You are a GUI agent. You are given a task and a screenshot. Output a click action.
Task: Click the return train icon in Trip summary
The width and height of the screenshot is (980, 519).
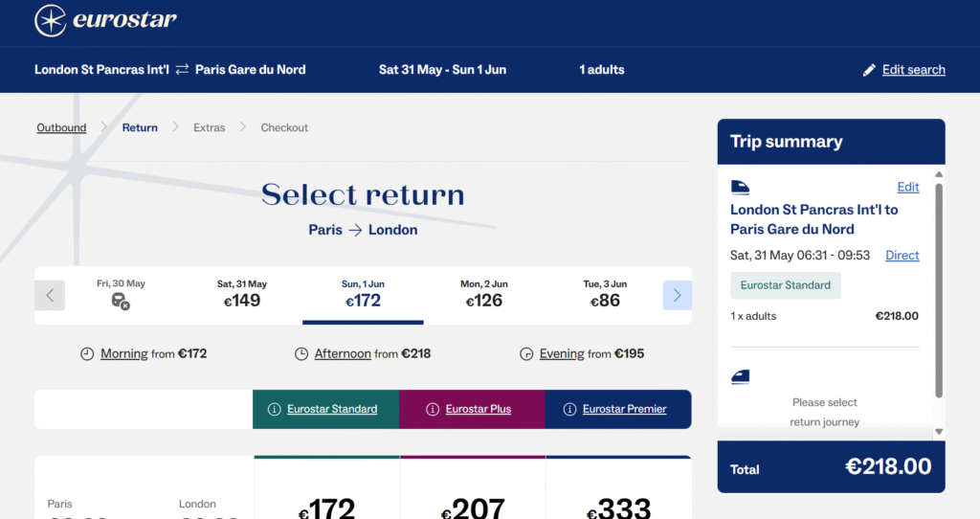click(x=740, y=376)
